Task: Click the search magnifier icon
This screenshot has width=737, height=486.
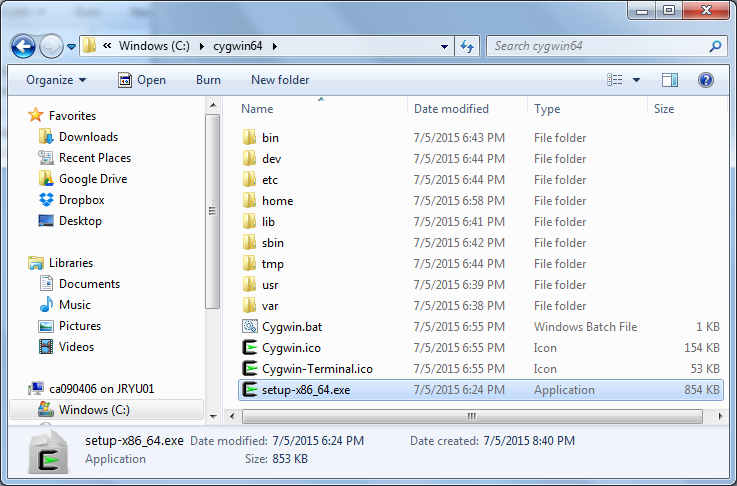Action: (x=715, y=46)
